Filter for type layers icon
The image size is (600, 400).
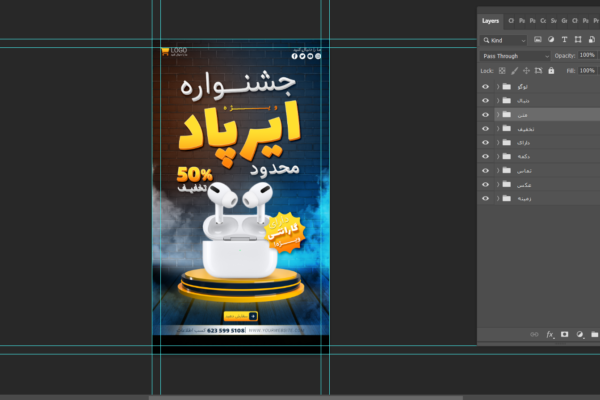[x=564, y=40]
